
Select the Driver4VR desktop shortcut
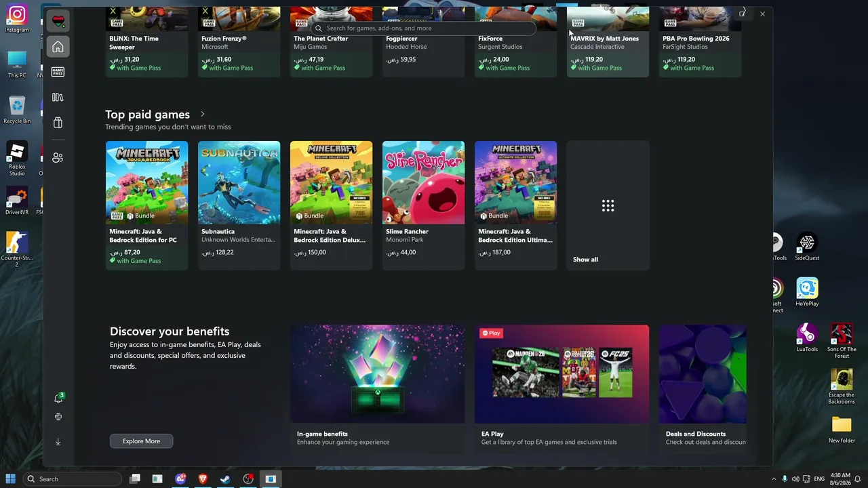point(17,202)
